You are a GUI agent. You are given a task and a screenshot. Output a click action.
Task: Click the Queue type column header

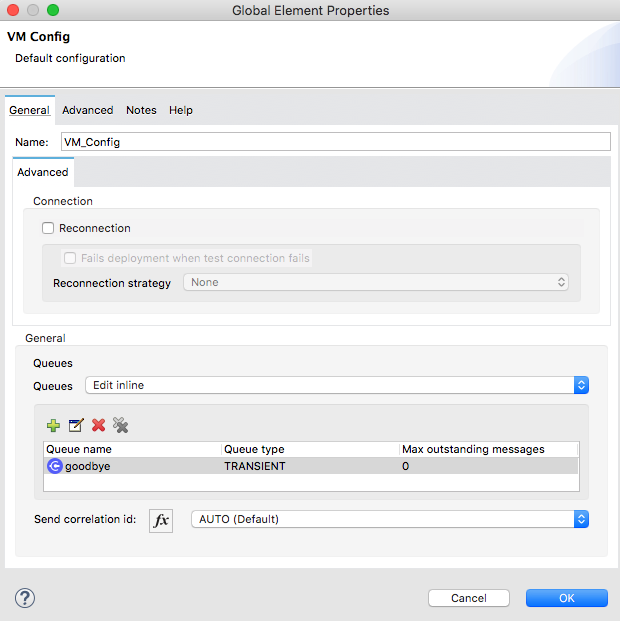click(310, 450)
